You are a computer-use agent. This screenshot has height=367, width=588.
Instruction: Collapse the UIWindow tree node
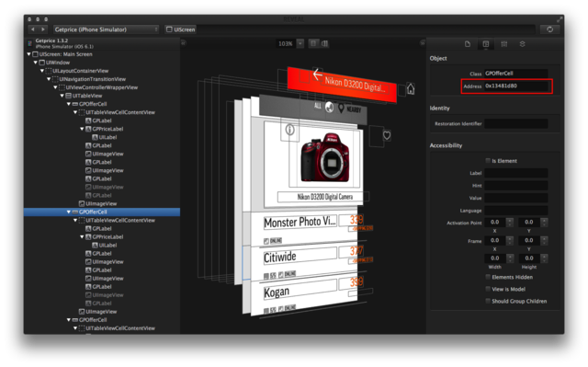[36, 63]
